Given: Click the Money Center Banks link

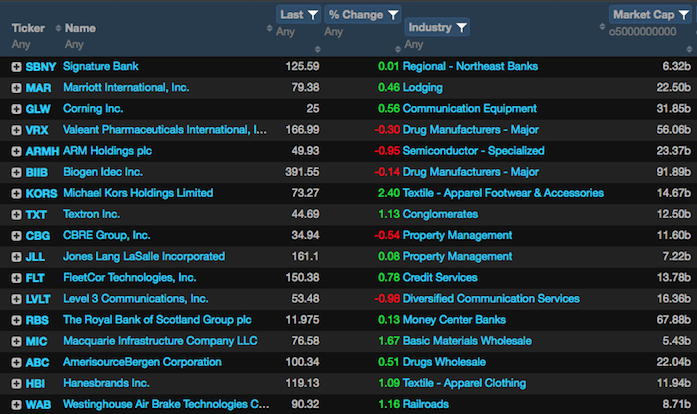Looking at the screenshot, I should (x=454, y=320).
